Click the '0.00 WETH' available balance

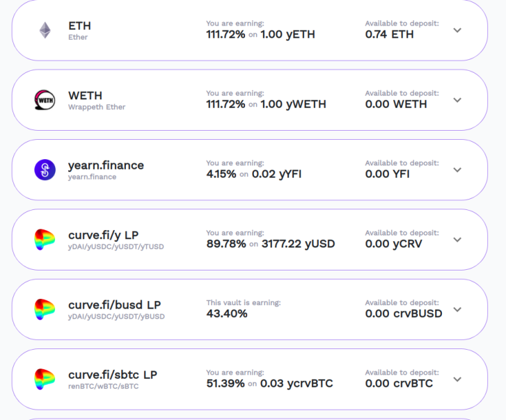pos(396,104)
